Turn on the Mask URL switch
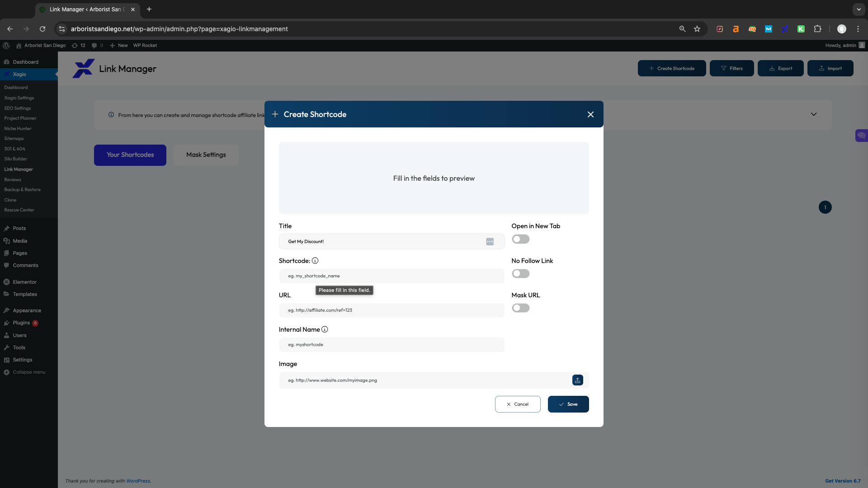Viewport: 868px width, 488px height. 520,308
